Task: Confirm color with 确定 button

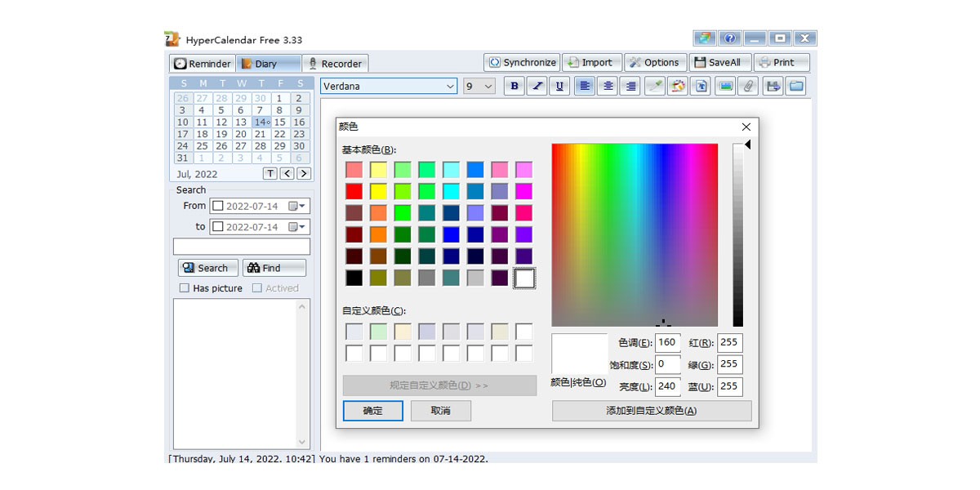Action: click(373, 411)
